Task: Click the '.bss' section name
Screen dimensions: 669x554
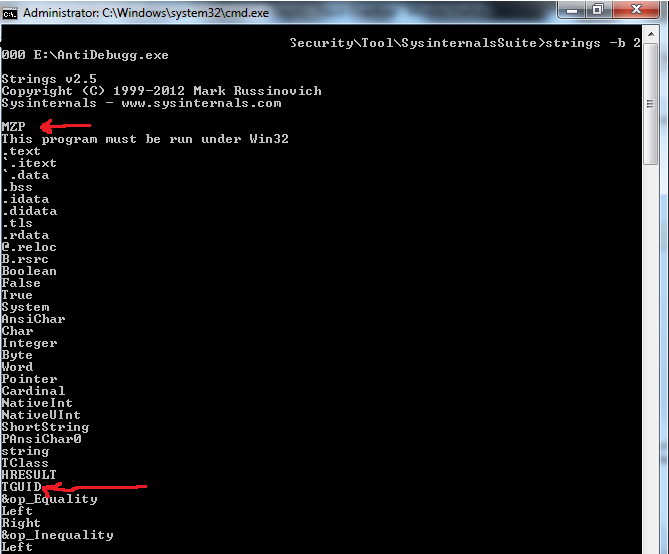Action: click(17, 187)
